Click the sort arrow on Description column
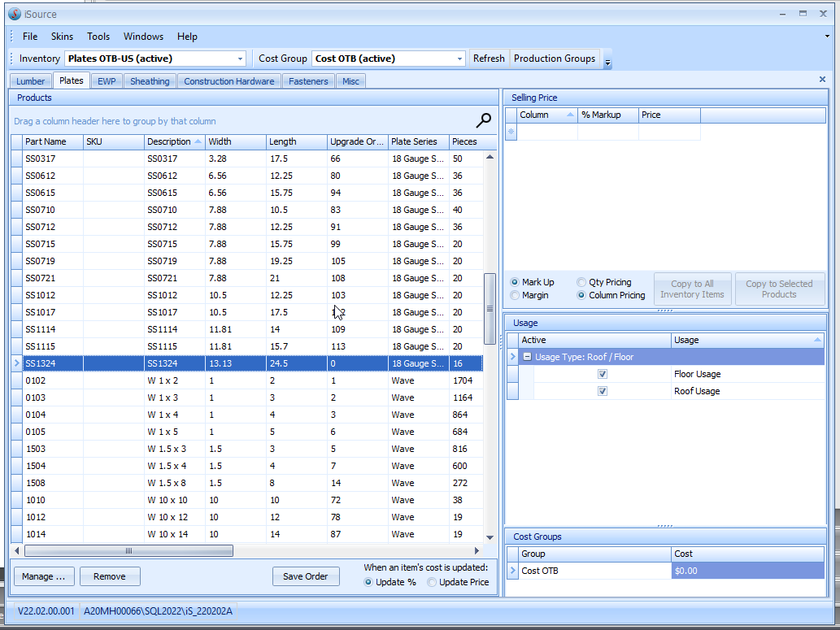This screenshot has height=630, width=840. point(198,141)
